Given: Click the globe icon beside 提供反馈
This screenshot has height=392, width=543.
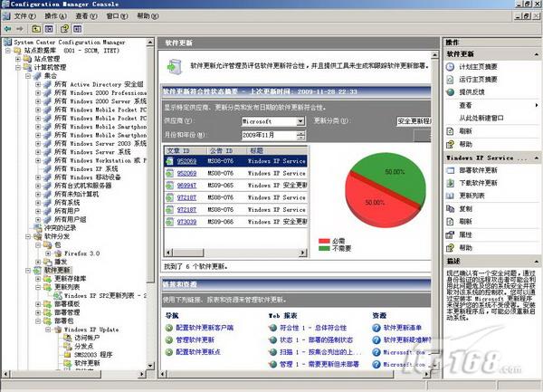Looking at the screenshot, I should click(x=450, y=92).
